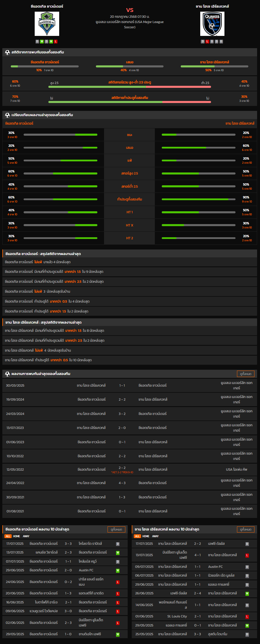Select the AWAY tab in Quakes last 10 matches

(156, 536)
